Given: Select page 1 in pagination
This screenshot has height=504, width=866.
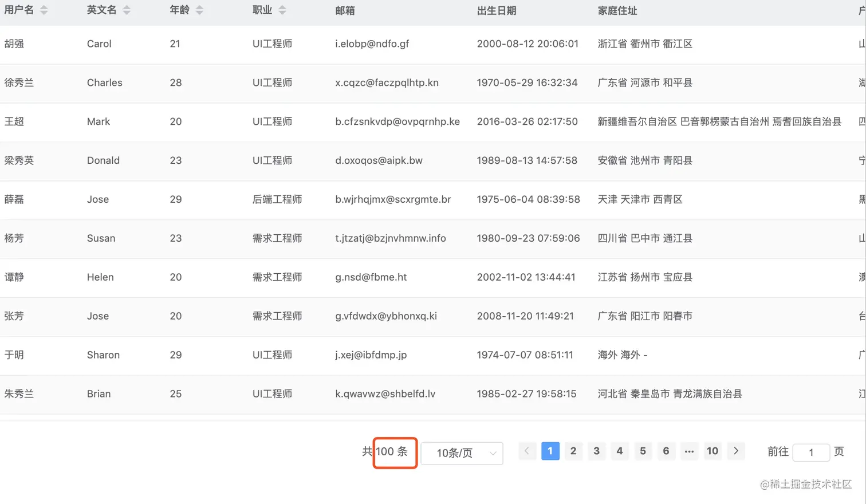Looking at the screenshot, I should tap(550, 451).
